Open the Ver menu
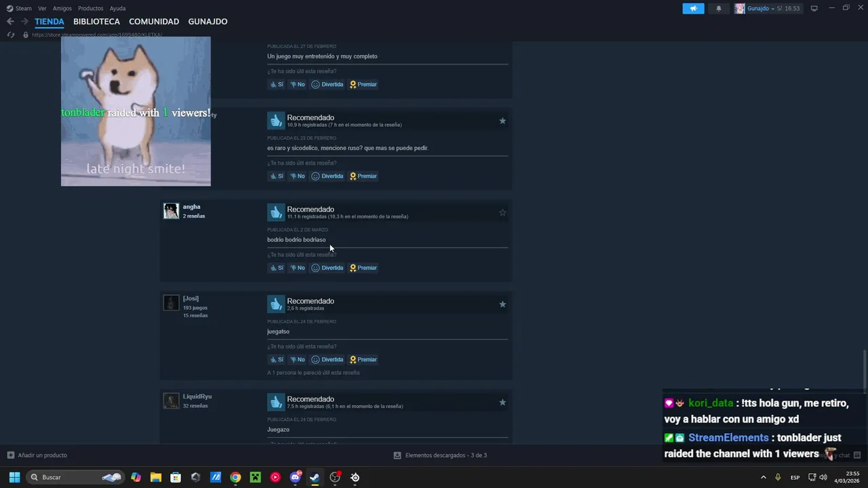This screenshot has width=868, height=488. click(42, 8)
